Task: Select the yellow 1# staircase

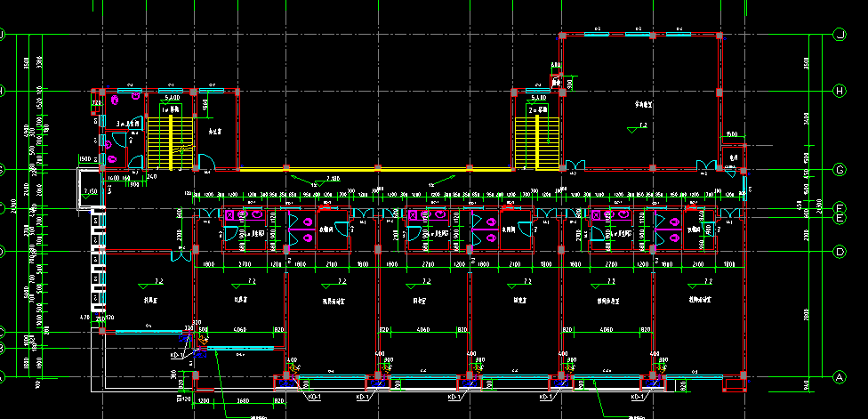Action: click(x=171, y=142)
